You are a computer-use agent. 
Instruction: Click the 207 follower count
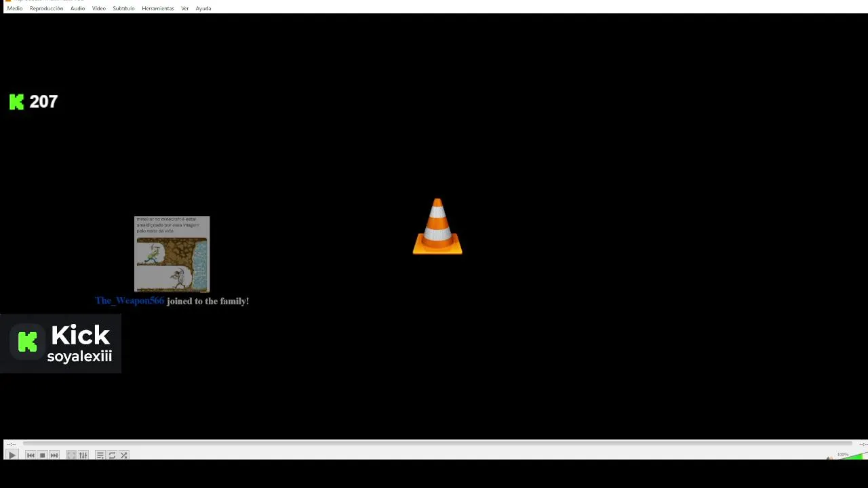[x=43, y=102]
